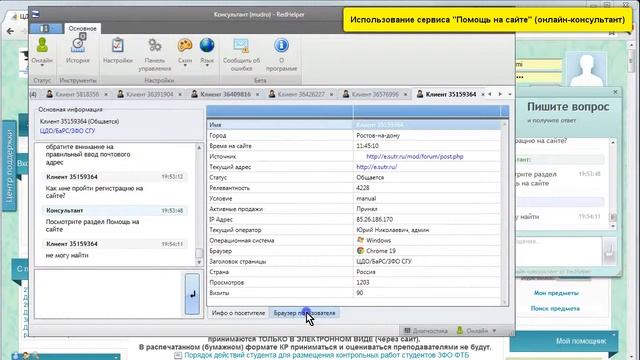640x360 pixels.
Task: Close the Клиент 36428227 tab
Action: (331, 95)
